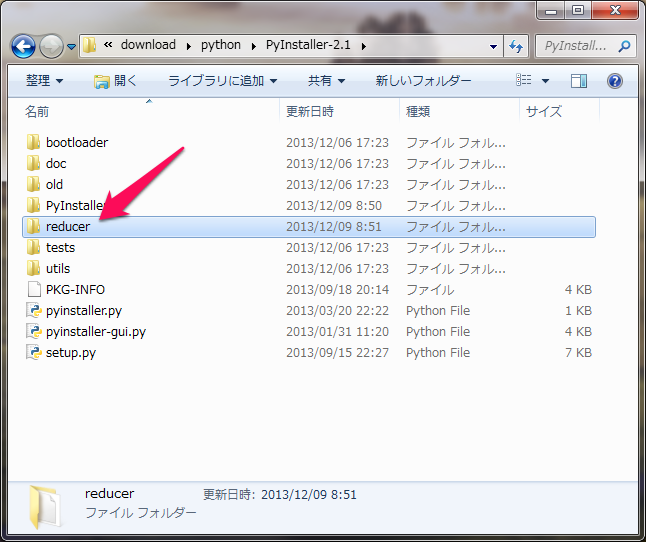Select the setup.py Python icon
Image resolution: width=646 pixels, height=542 pixels.
[x=34, y=352]
